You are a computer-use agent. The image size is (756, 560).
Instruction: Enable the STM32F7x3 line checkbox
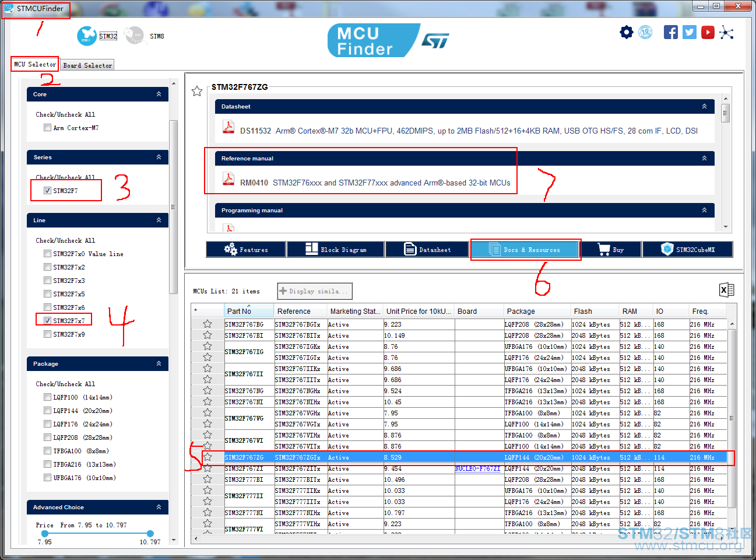(x=47, y=281)
